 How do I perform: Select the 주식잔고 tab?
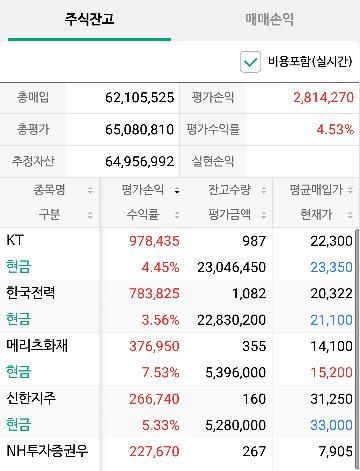[x=89, y=19]
